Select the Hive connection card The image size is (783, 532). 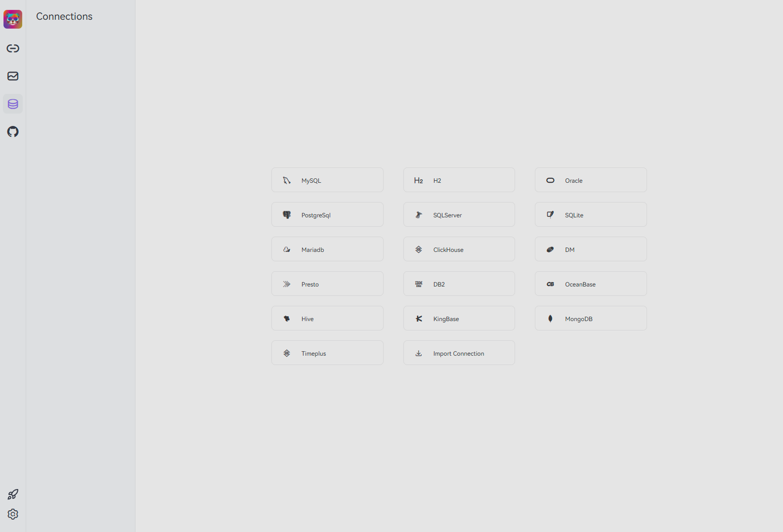pos(327,318)
